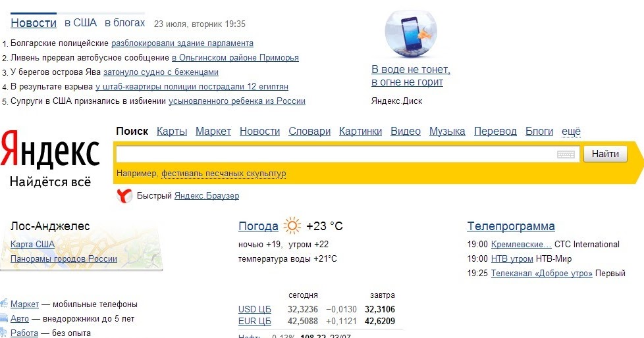Switch to the в блогах news tab

click(125, 23)
